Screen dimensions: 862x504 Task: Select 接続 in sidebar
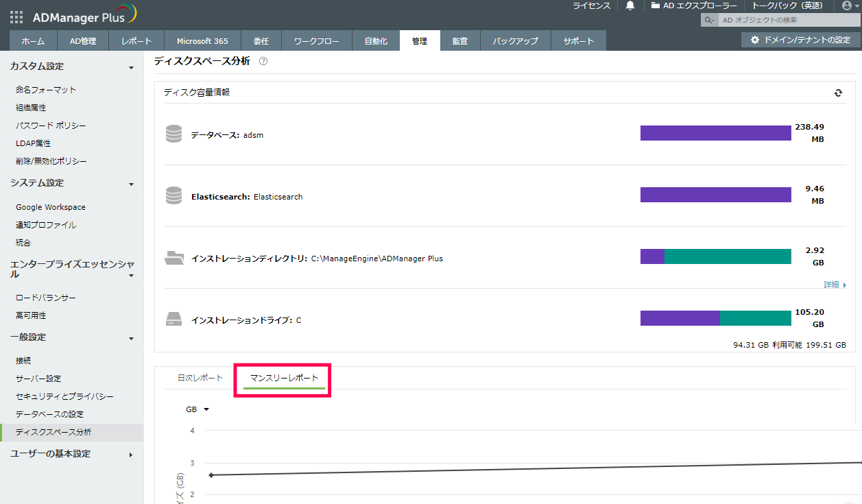tap(23, 361)
